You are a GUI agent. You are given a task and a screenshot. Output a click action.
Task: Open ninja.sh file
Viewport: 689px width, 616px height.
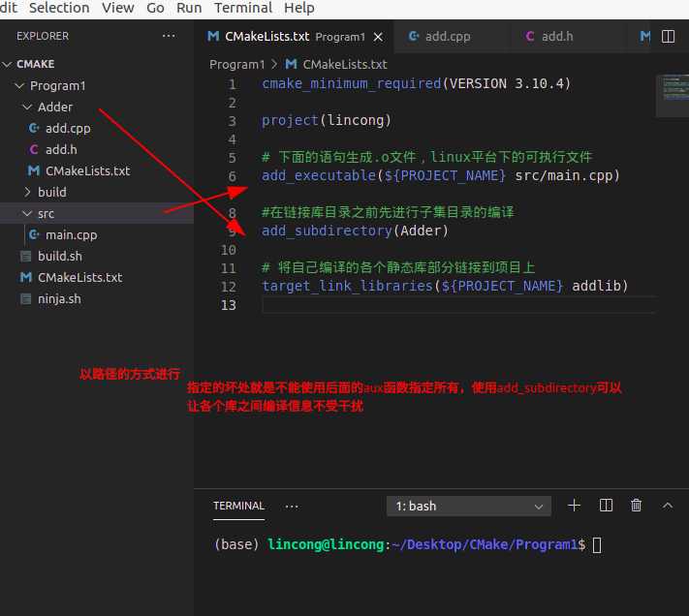[x=59, y=299]
